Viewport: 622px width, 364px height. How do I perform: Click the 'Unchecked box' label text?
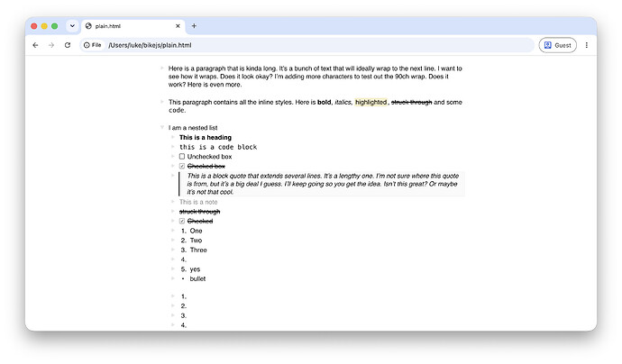[209, 157]
